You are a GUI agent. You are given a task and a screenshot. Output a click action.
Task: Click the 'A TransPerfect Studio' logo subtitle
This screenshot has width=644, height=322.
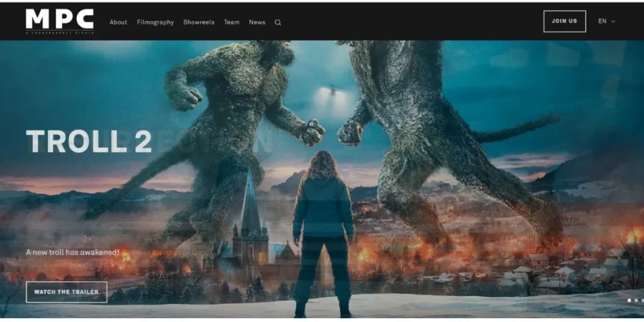[60, 33]
